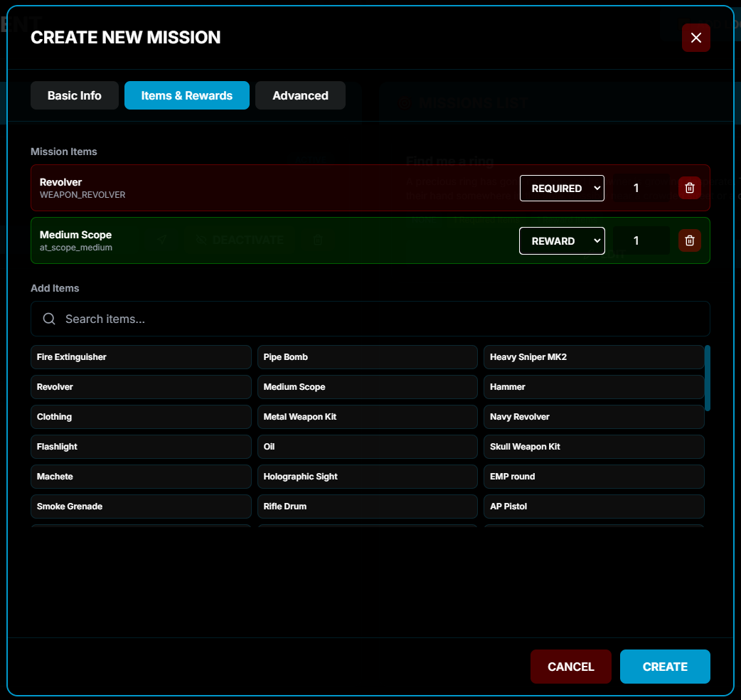
Task: Switch to the Basic Info tab
Action: 74,95
